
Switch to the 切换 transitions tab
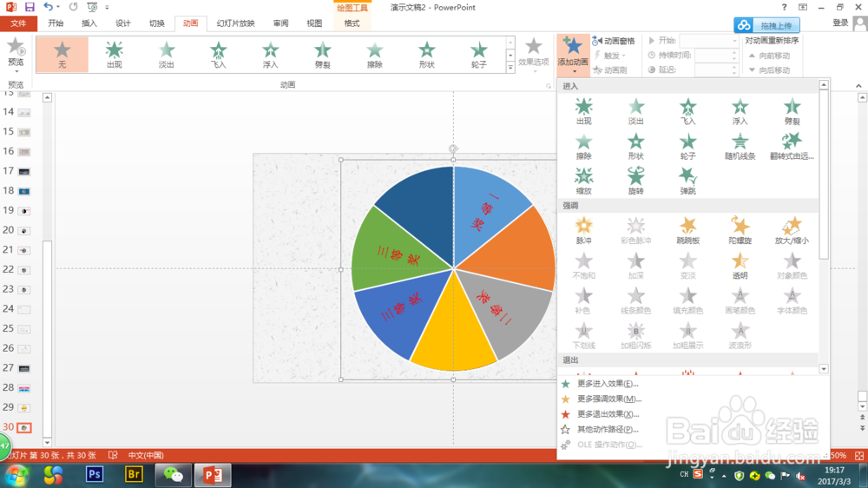[x=156, y=23]
